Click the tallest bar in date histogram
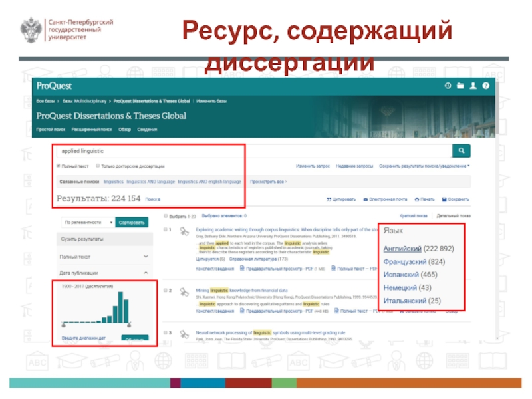 pyautogui.click(x=120, y=307)
